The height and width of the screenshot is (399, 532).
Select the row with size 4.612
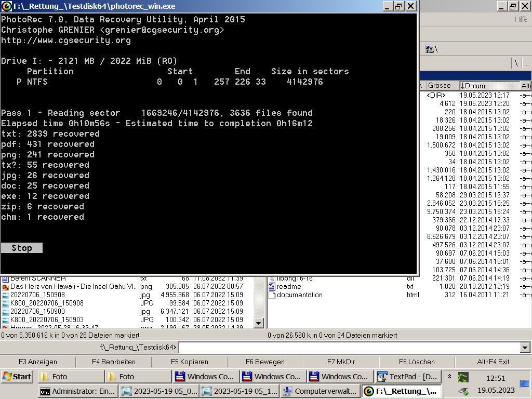476,104
